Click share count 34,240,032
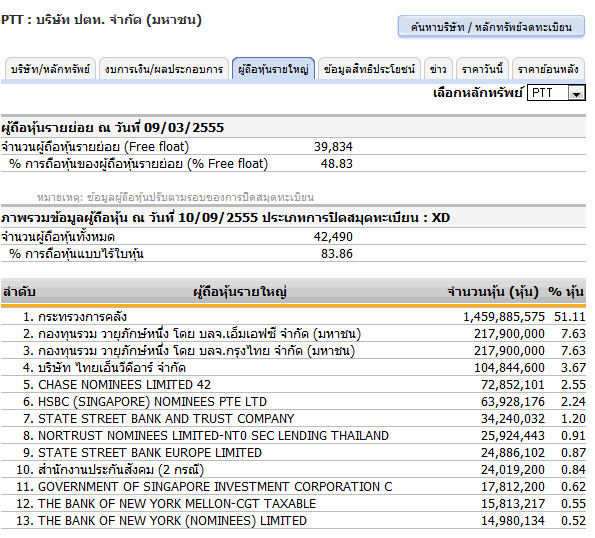This screenshot has width=595, height=538. point(513,418)
